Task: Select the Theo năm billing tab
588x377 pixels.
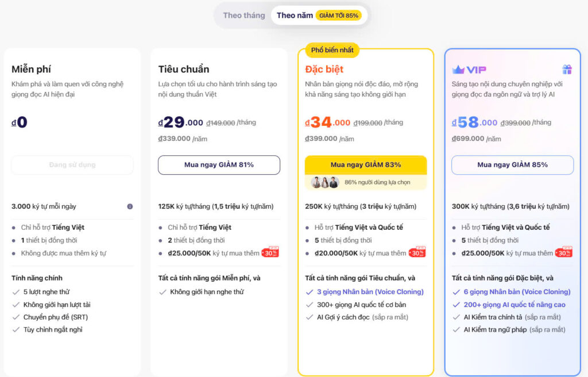Action: [319, 16]
